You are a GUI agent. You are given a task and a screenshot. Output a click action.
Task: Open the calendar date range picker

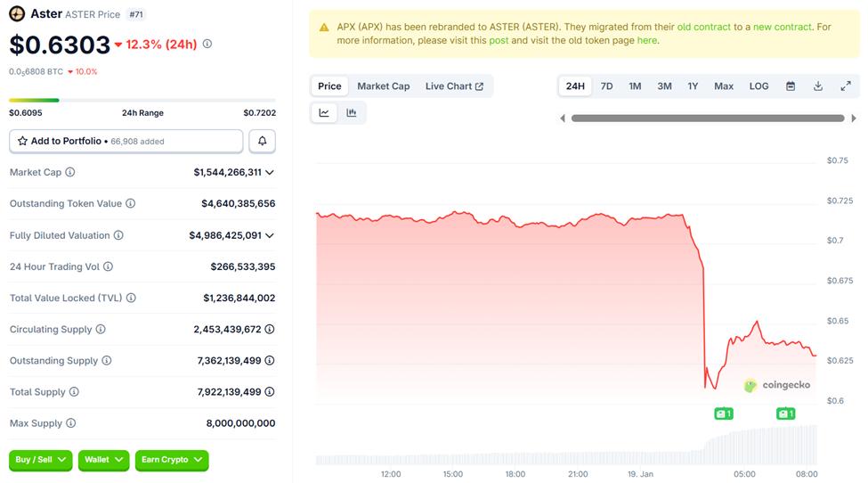click(791, 86)
